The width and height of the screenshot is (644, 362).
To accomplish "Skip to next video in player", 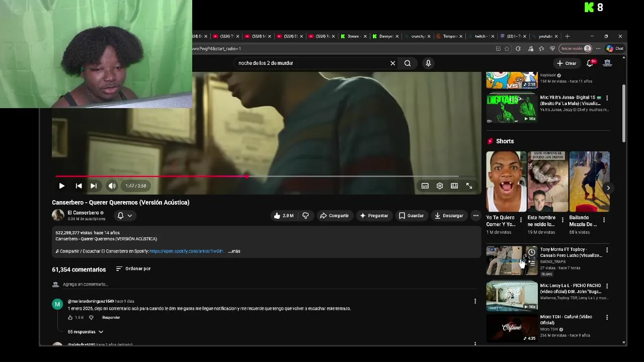I will 94,186.
